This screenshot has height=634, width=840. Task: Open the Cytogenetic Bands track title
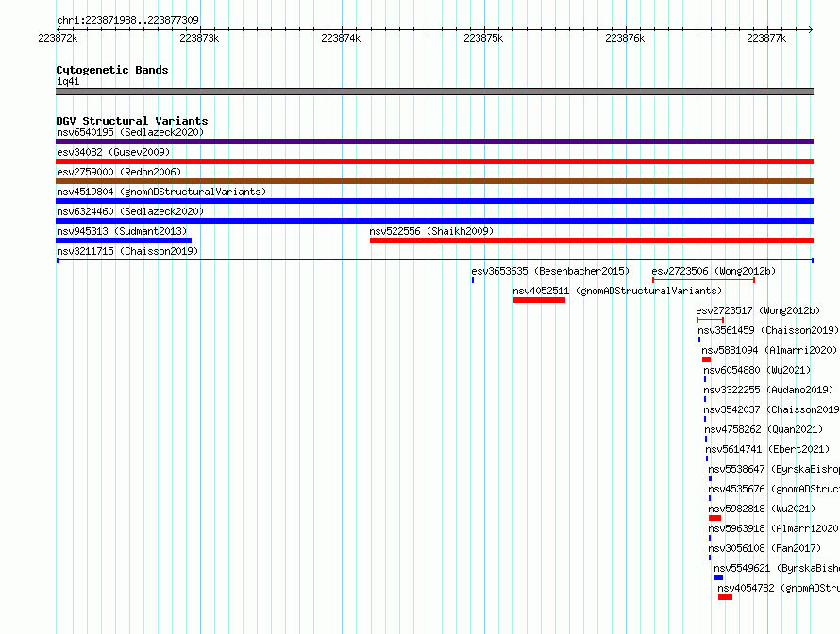(112, 70)
